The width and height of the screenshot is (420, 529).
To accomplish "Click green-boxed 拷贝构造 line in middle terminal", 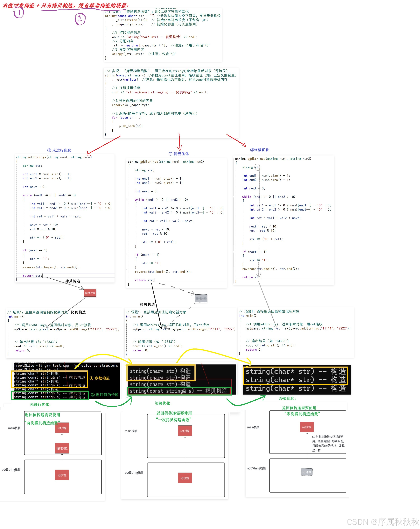I will point(179,391).
